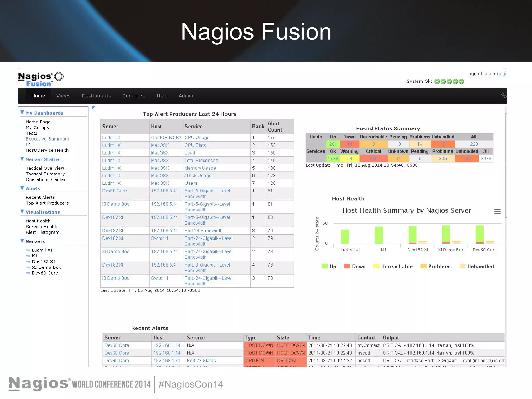Click the hosts All count 228
Screen dimensions: 532x399
pyautogui.click(x=474, y=144)
